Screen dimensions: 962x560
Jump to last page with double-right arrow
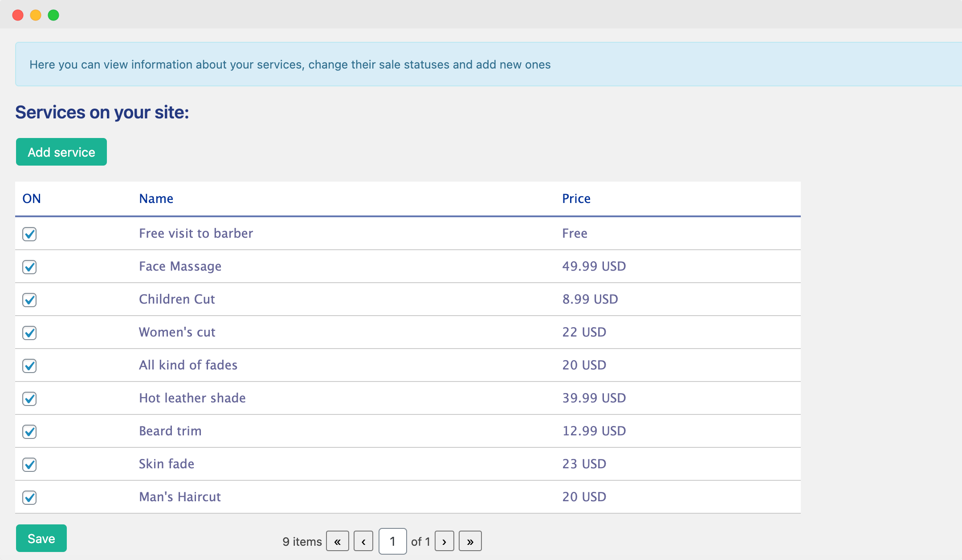pos(470,541)
